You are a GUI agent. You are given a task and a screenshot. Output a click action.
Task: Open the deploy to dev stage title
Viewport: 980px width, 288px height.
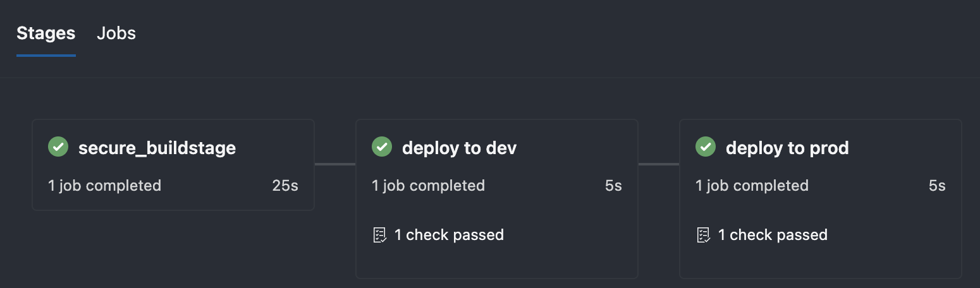(459, 148)
